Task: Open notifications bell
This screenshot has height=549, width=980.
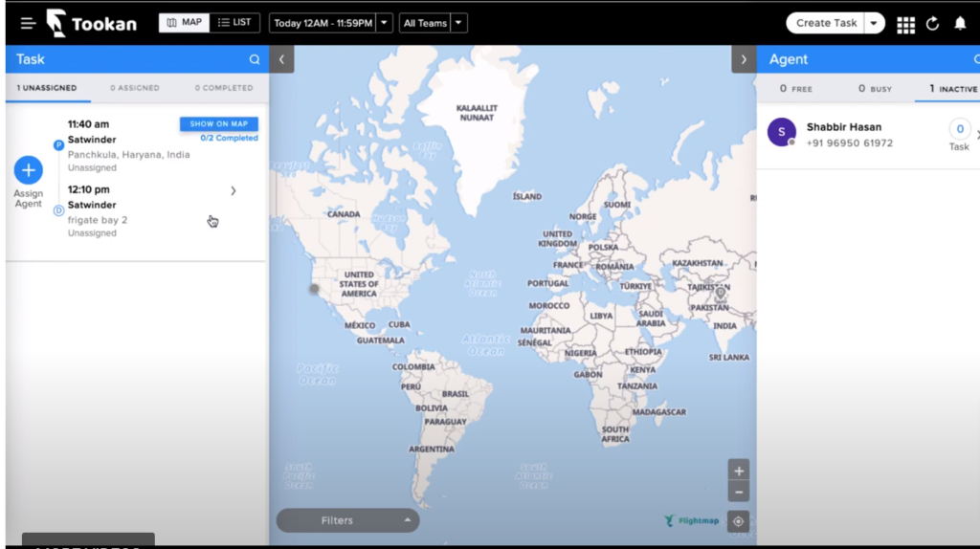Action: tap(960, 24)
